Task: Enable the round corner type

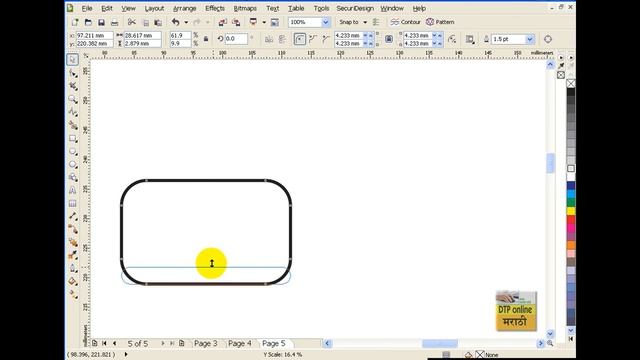Action: (x=300, y=39)
